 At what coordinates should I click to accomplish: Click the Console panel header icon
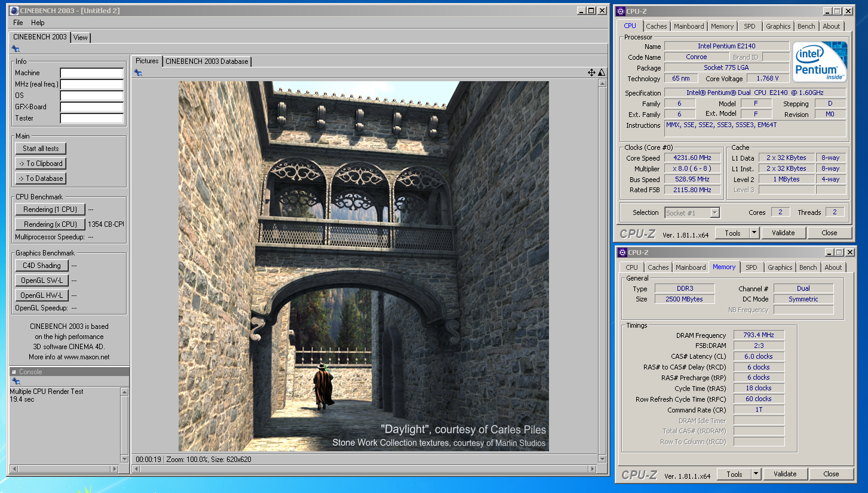click(14, 372)
